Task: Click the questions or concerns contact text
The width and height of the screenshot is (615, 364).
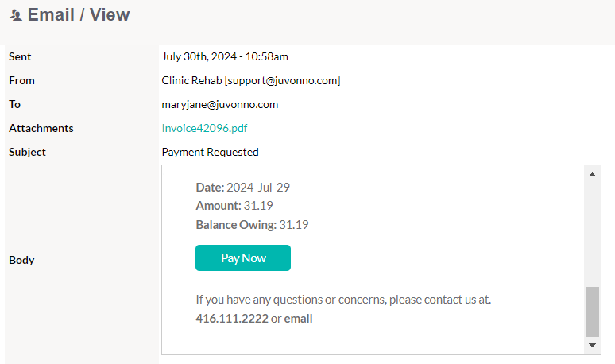Action: [343, 300]
